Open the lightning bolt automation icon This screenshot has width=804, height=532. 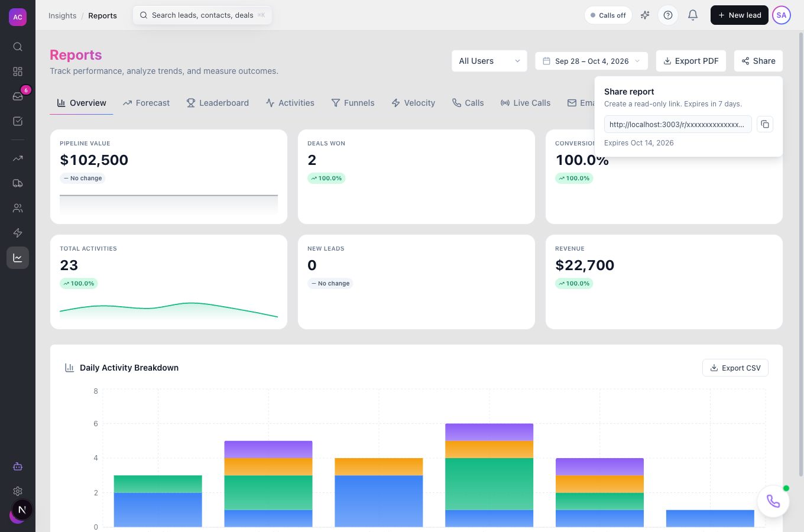point(18,233)
